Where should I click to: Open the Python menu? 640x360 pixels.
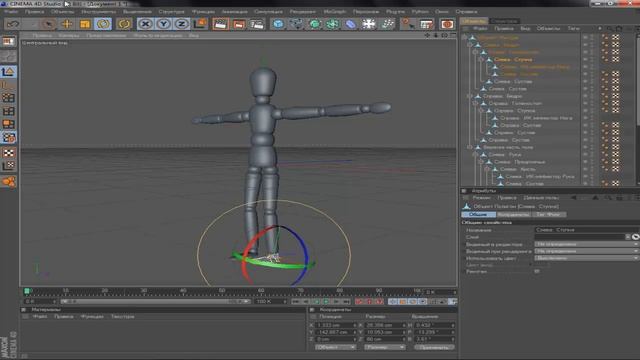(420, 12)
